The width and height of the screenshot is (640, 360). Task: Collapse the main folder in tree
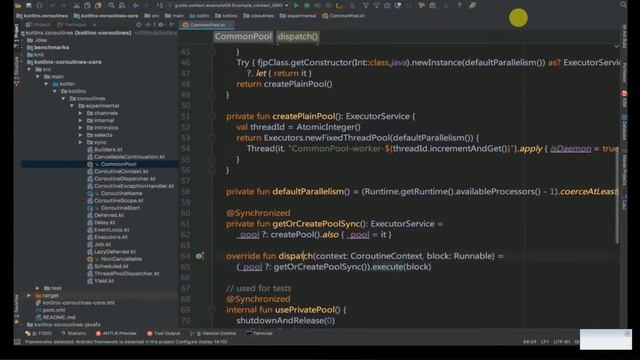pyautogui.click(x=38, y=77)
